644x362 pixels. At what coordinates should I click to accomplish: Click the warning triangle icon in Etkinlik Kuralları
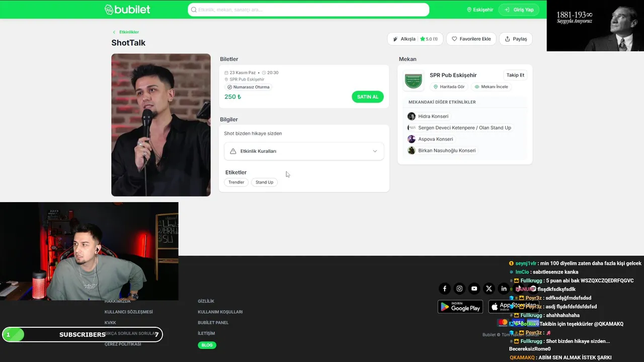233,151
